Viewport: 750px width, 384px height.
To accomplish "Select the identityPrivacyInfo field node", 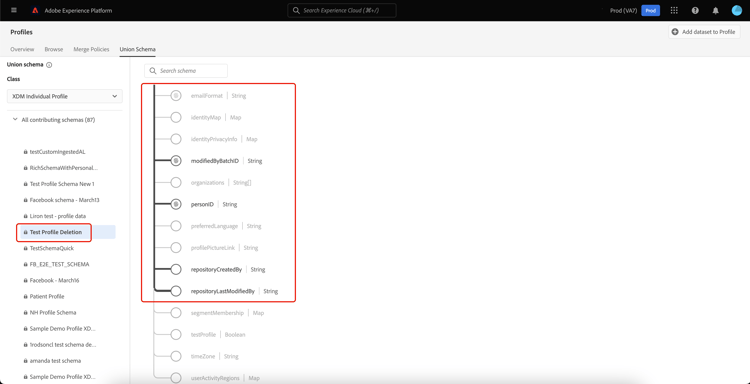I will (x=176, y=139).
